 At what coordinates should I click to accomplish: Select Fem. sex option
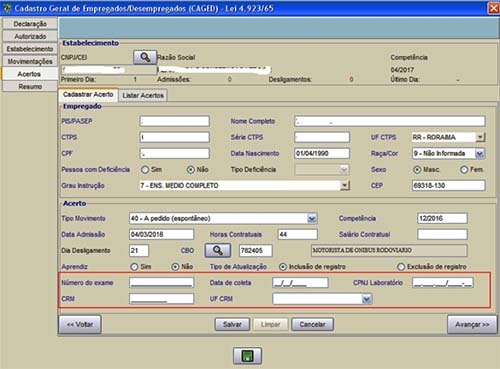464,170
